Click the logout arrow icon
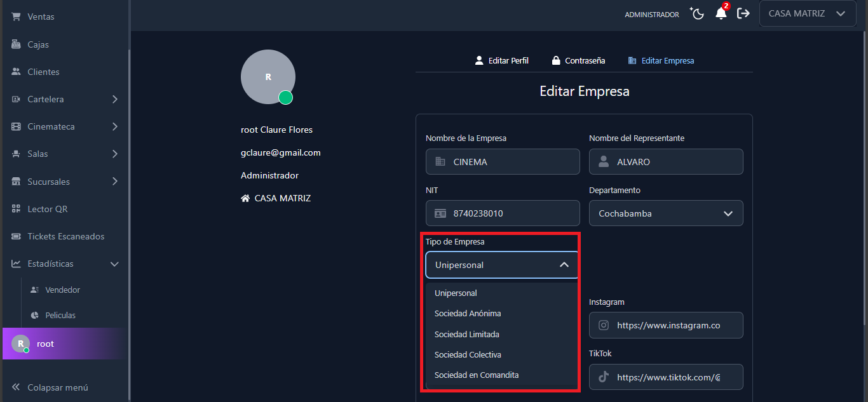The image size is (868, 402). [743, 14]
